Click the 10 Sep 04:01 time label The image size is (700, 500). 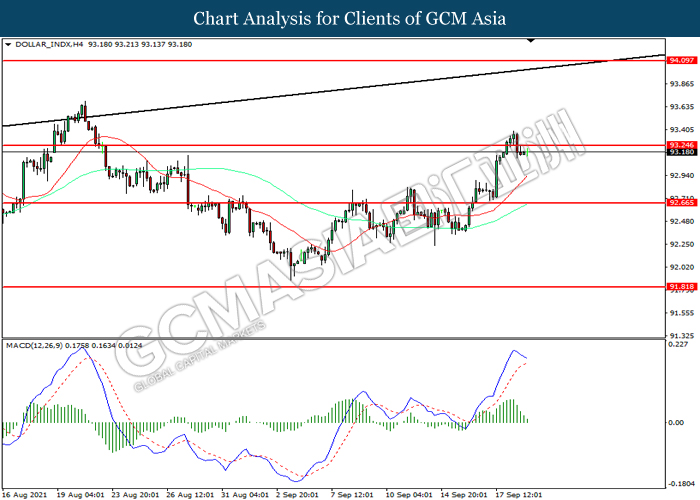click(x=409, y=495)
